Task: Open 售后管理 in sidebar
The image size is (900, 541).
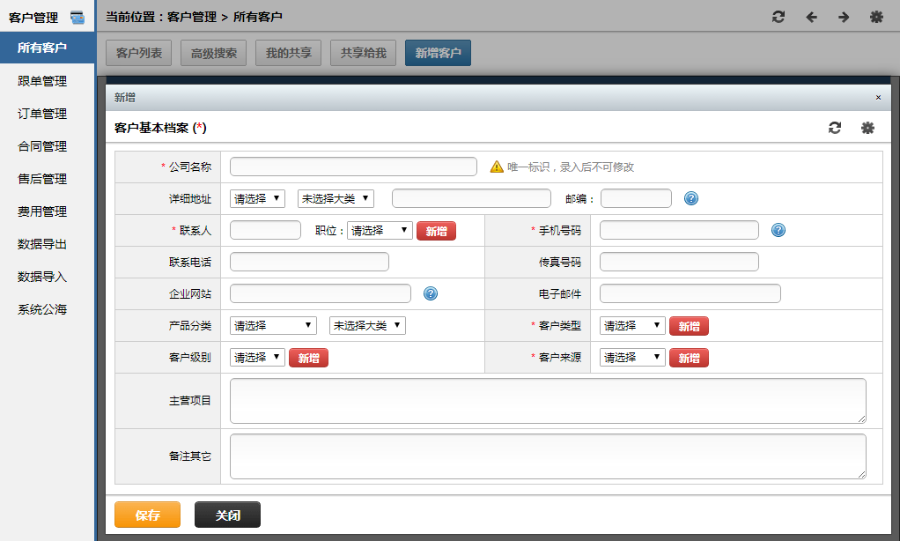Action: (42, 179)
